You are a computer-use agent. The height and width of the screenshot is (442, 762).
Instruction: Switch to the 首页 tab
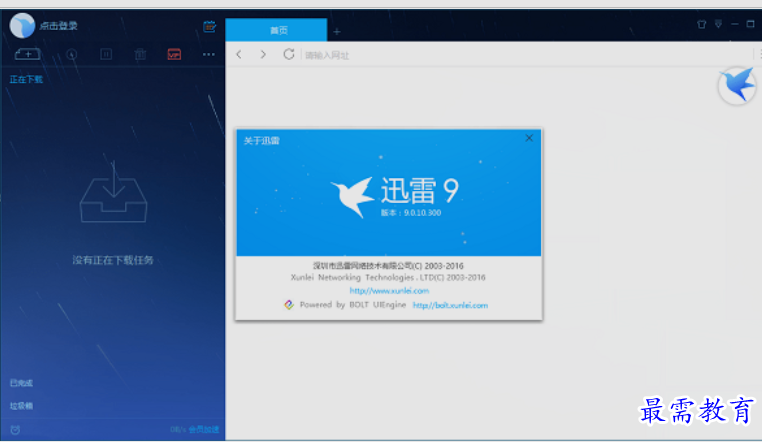click(x=276, y=30)
